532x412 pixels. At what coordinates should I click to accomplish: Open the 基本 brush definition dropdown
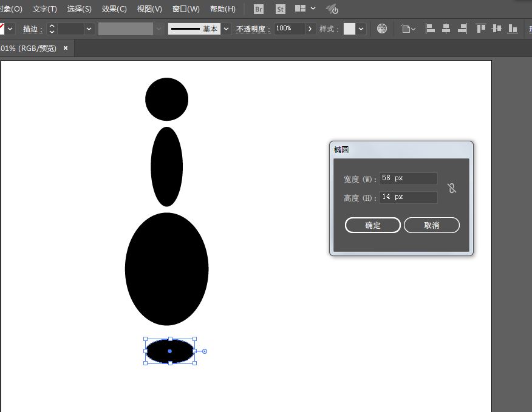[225, 29]
